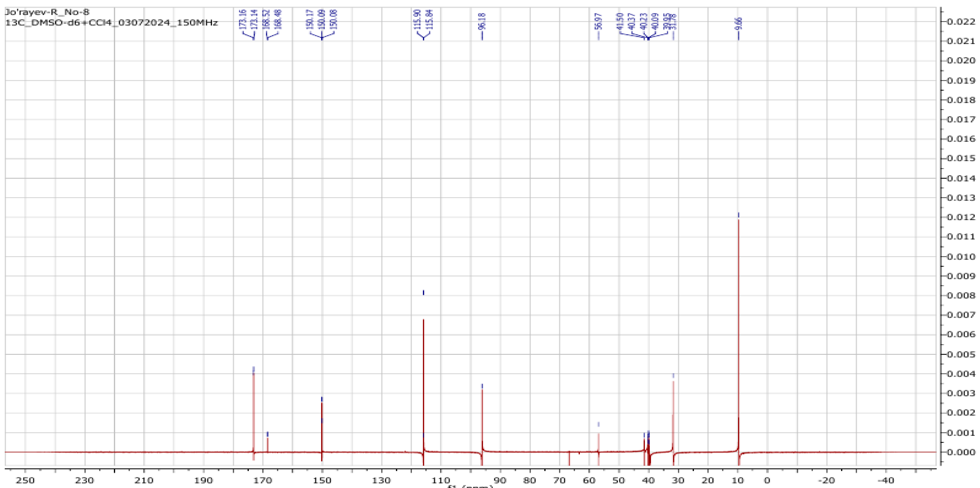980x488 pixels.
Task: Click the 150.17 peak label
Action: coord(310,19)
